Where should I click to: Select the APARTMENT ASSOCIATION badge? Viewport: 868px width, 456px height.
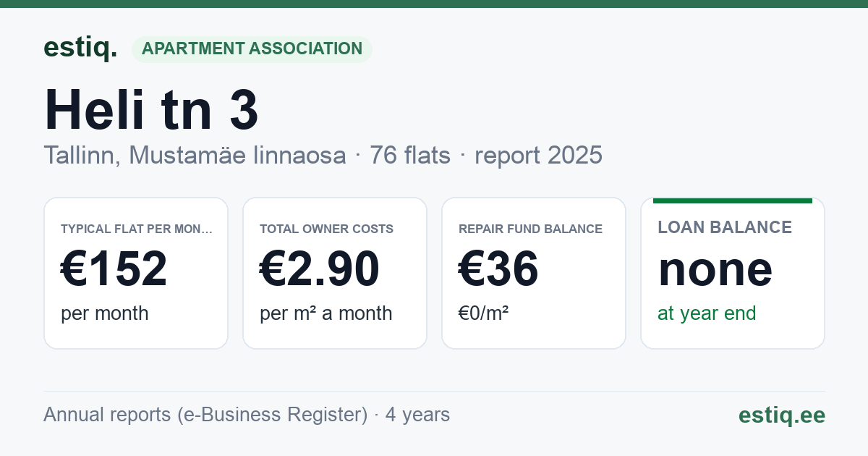pyautogui.click(x=252, y=49)
